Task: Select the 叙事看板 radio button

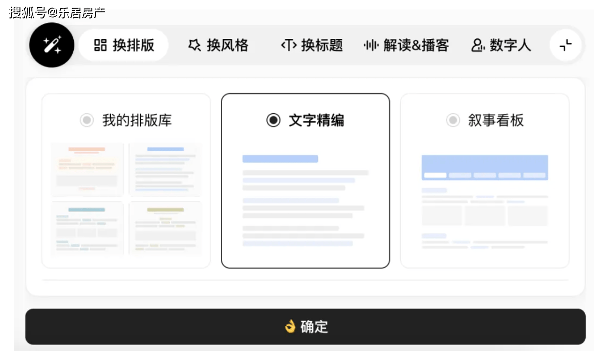Action: (453, 120)
